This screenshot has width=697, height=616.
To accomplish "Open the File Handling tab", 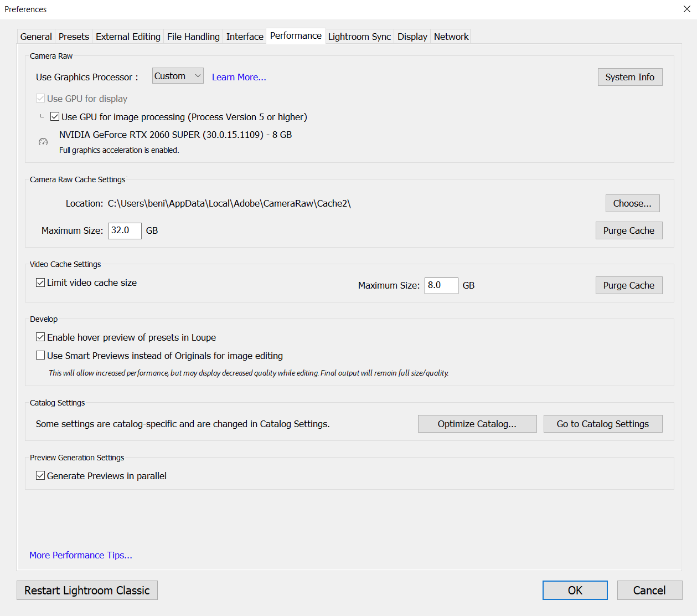I will tap(193, 36).
